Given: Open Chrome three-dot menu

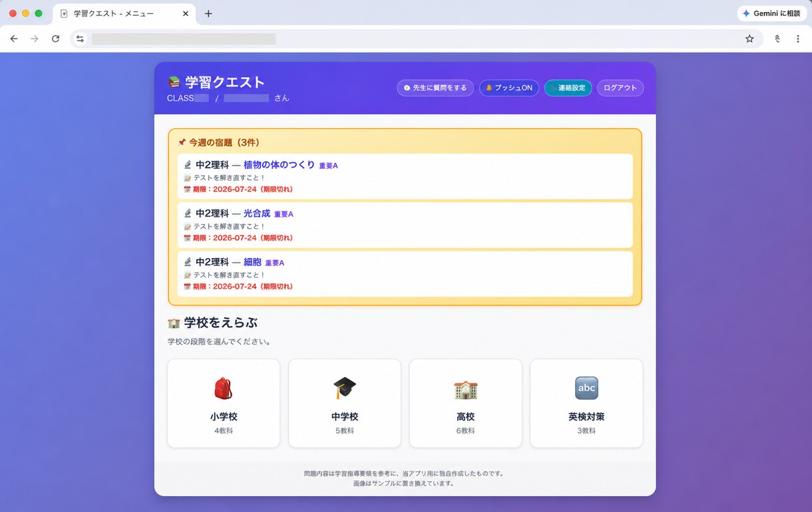Looking at the screenshot, I should point(798,39).
